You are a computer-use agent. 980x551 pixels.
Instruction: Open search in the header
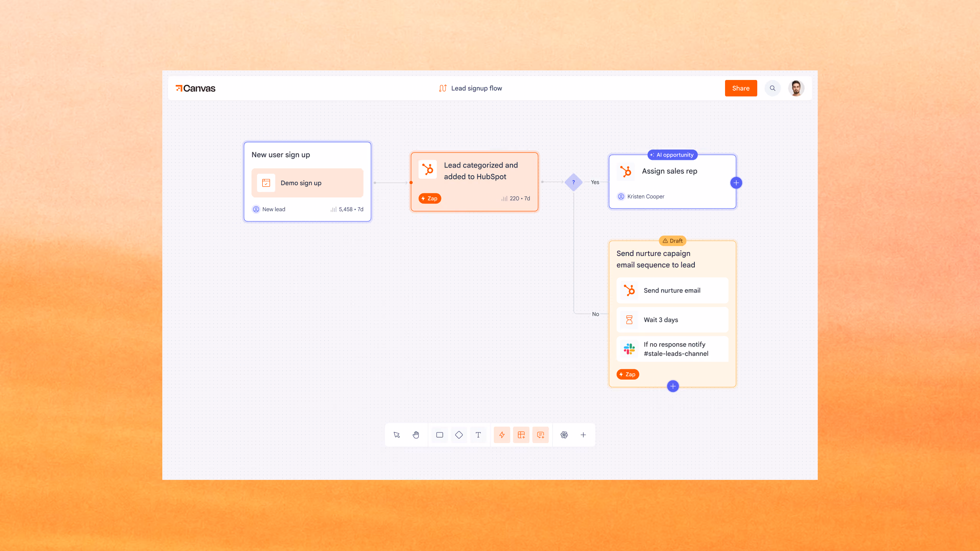[x=773, y=88]
